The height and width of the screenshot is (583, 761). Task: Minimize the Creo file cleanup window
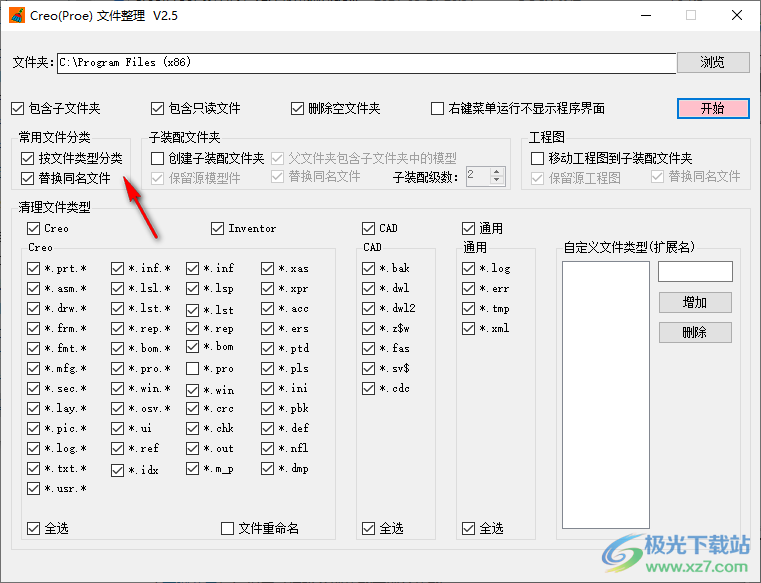(646, 16)
